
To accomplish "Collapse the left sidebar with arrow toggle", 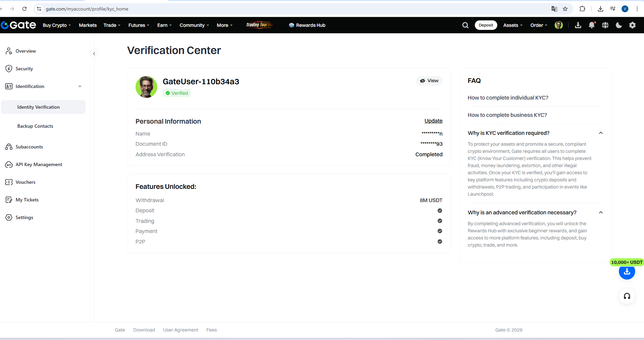I will (94, 54).
